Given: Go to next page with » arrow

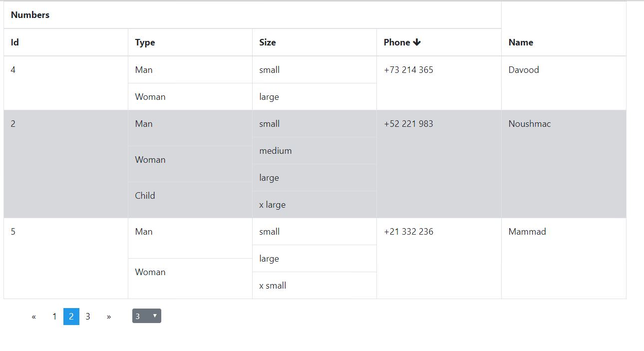Looking at the screenshot, I should (109, 317).
